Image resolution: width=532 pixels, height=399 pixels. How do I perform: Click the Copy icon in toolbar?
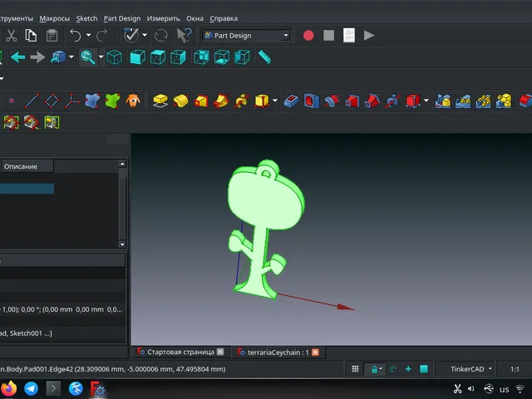(x=31, y=35)
